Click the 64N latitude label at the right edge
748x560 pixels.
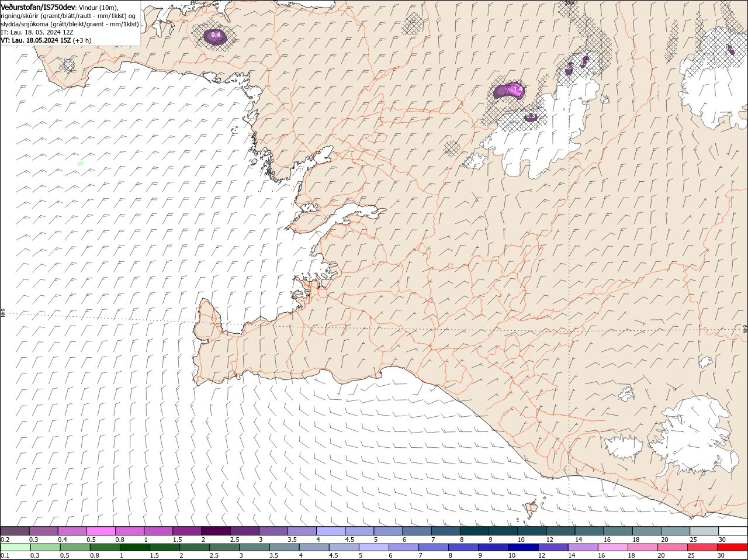click(x=744, y=330)
